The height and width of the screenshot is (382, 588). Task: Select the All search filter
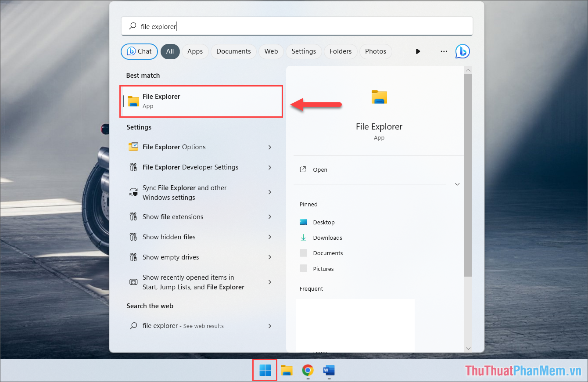click(x=170, y=51)
